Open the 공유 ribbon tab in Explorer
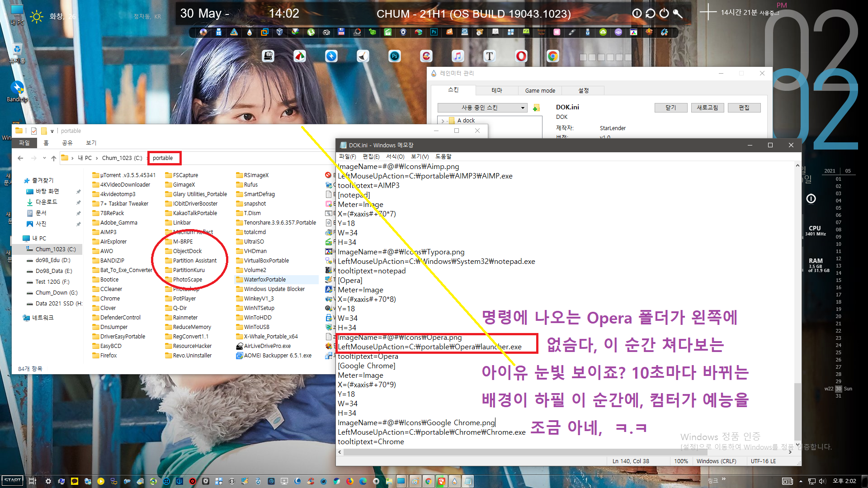 pyautogui.click(x=67, y=143)
